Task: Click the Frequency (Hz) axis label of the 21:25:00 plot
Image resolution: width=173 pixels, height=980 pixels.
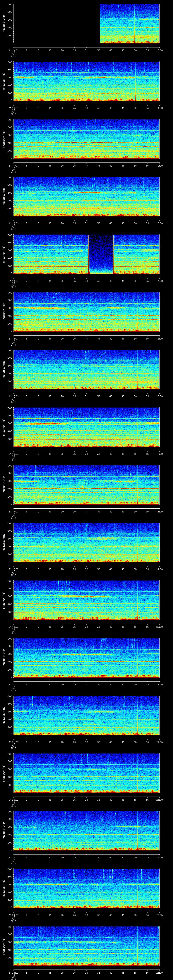Action: tap(4, 946)
